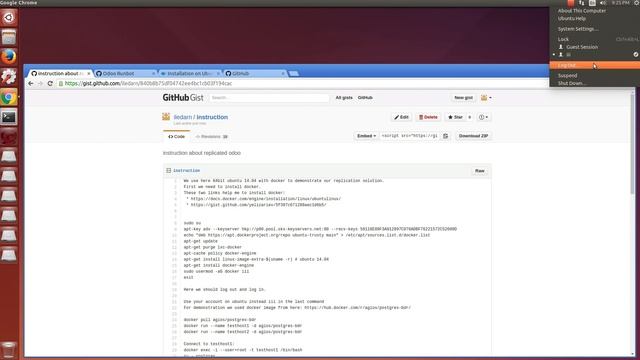View the Raw file
This screenshot has height=360, width=640.
pos(480,171)
